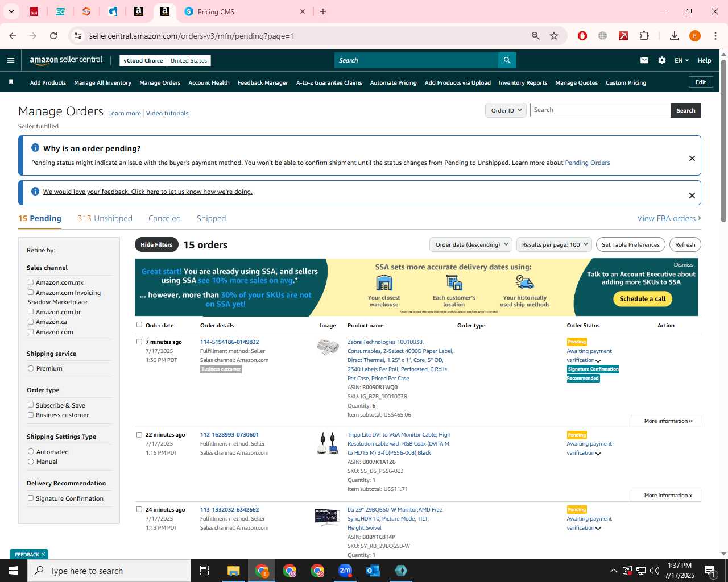Click the Refresh orders button
This screenshot has height=582, width=728.
(685, 245)
